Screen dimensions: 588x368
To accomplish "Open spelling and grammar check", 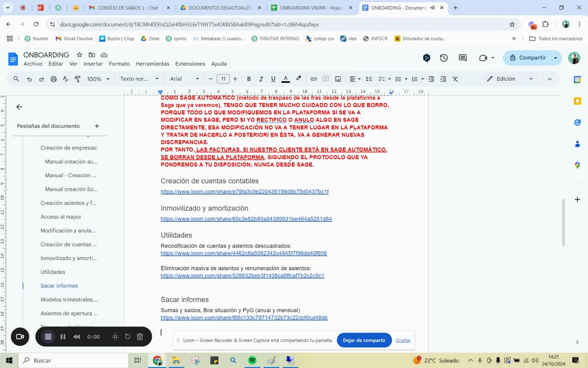I will [65, 79].
